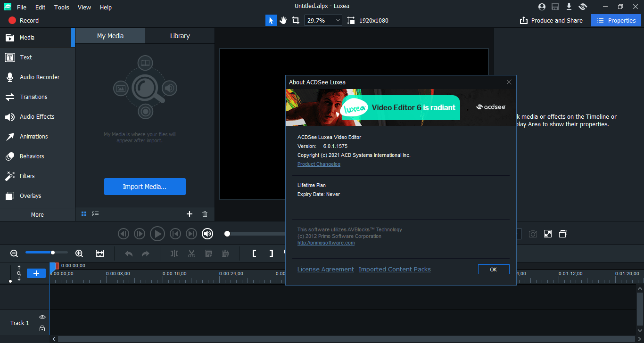Copy selection on timeline toolbar
This screenshot has height=343, width=644.
point(208,253)
